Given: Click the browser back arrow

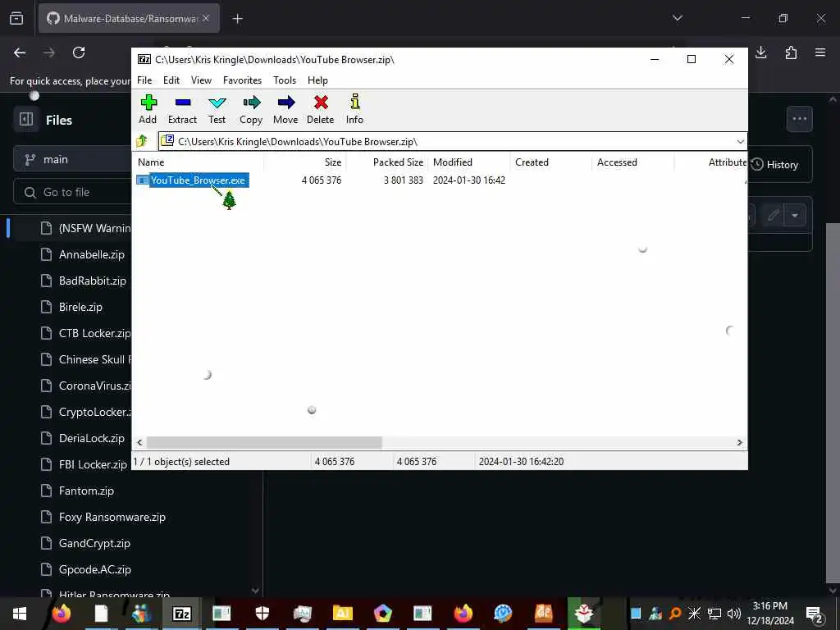Looking at the screenshot, I should 20,52.
